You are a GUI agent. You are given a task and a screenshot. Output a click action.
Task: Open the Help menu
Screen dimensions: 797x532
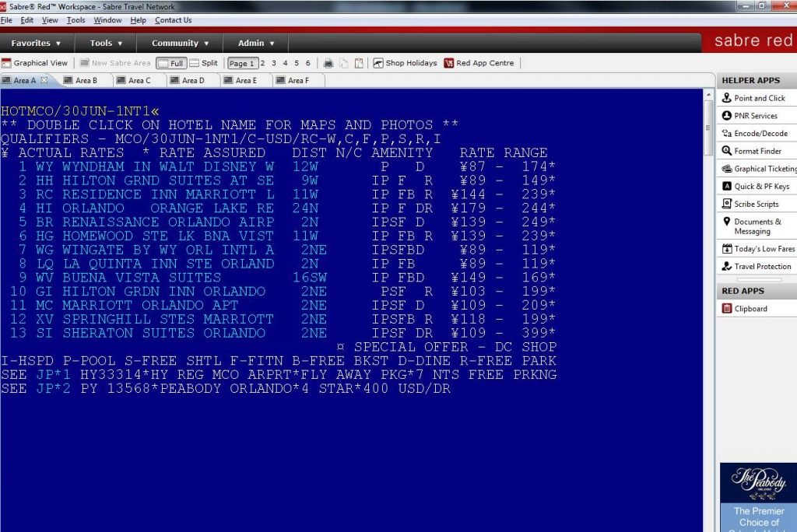click(139, 20)
